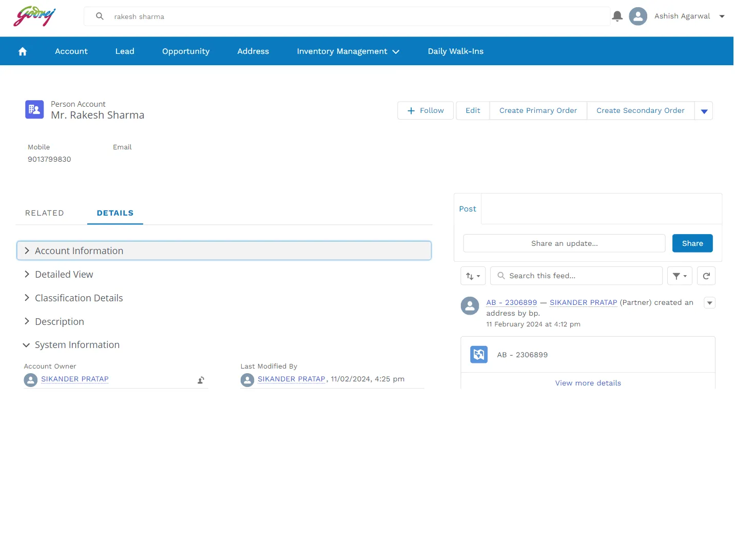
Task: Click the Share button
Action: click(x=692, y=244)
